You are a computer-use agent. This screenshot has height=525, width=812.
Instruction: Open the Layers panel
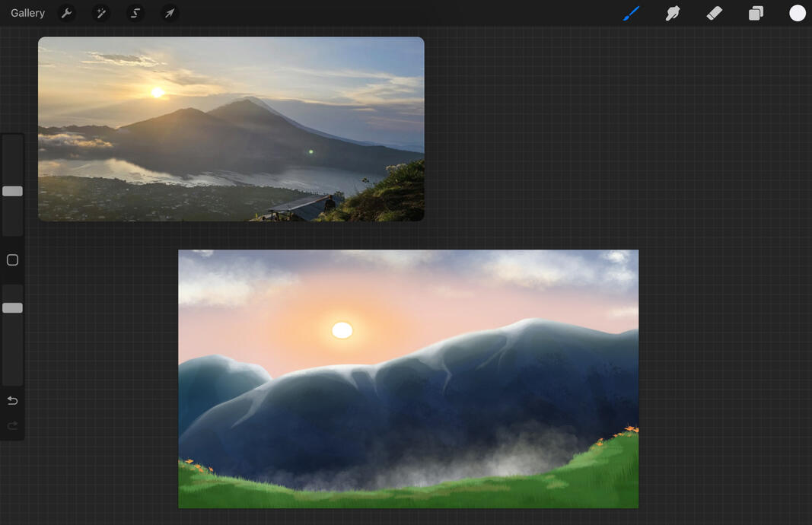pyautogui.click(x=756, y=13)
